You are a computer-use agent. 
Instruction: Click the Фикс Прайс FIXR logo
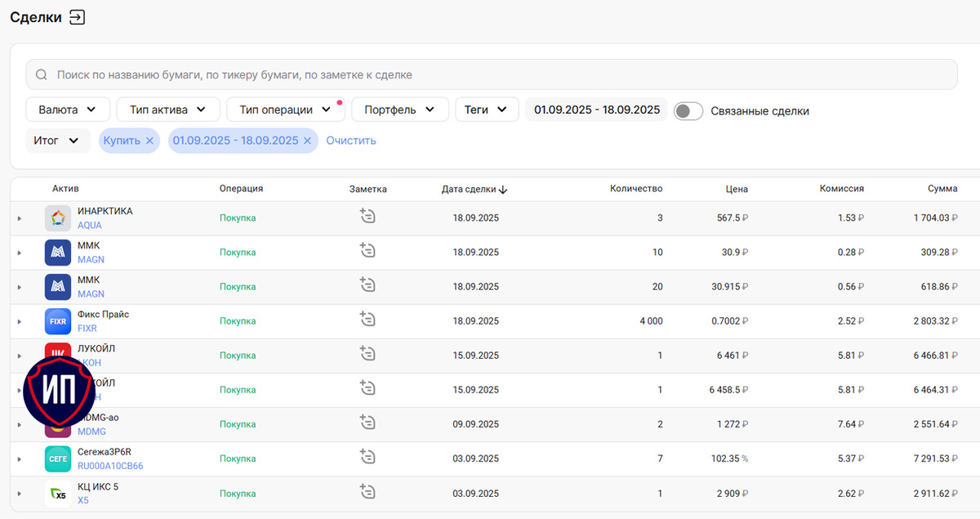58,321
